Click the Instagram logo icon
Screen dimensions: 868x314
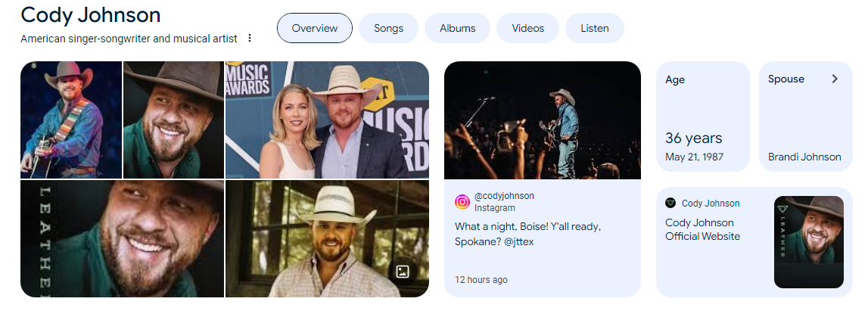(462, 202)
